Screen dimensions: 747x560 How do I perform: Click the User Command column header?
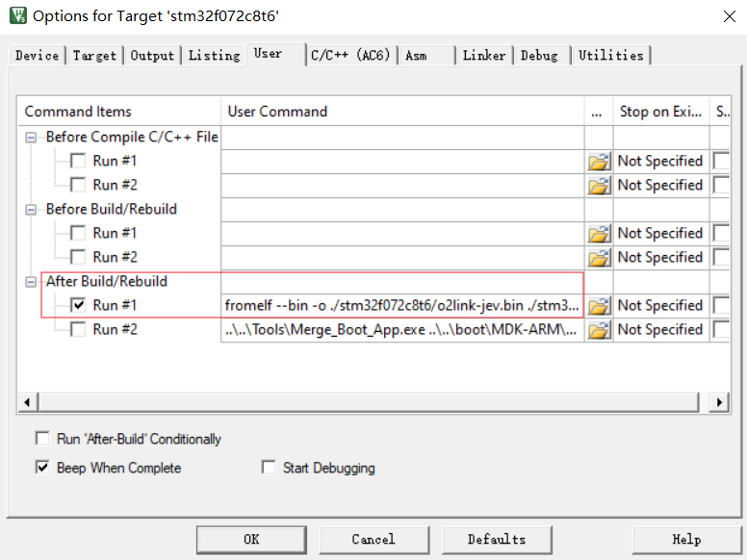tap(403, 112)
